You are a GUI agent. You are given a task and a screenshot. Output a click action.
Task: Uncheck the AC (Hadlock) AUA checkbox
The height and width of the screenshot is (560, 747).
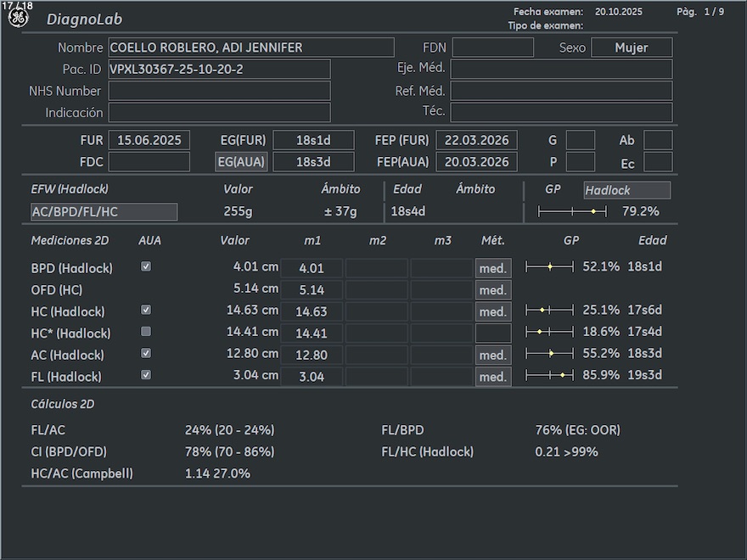146,353
